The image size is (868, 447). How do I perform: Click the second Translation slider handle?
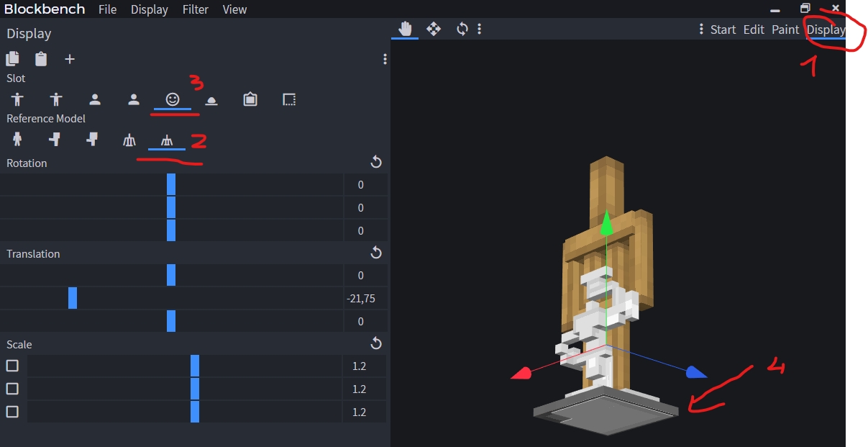click(x=73, y=298)
